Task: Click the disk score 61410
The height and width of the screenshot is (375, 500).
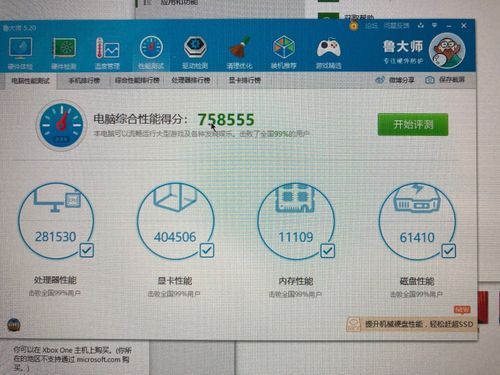Action: 417,238
